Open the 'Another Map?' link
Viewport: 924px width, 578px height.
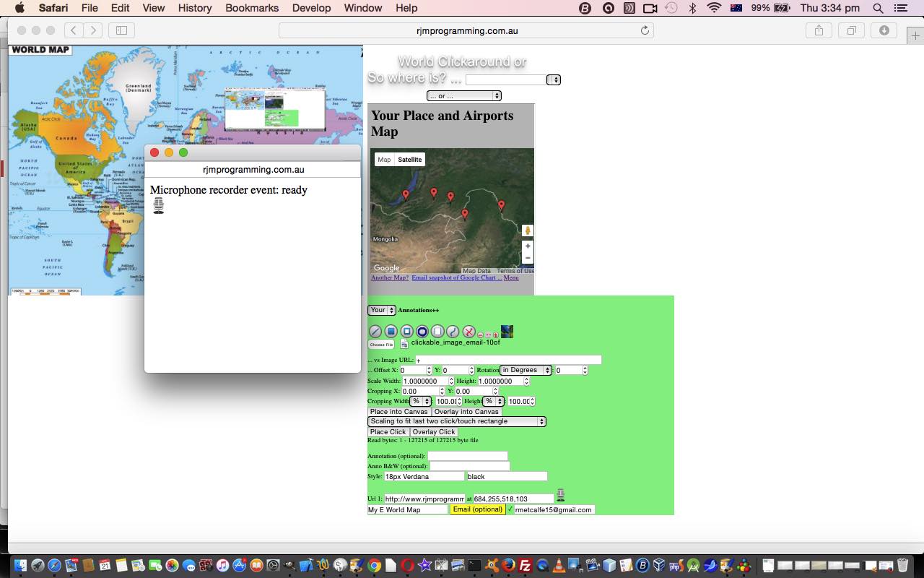390,277
